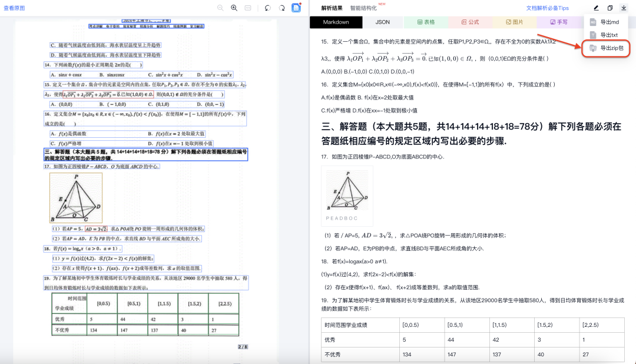Zoom in on the document preview
Viewport: 636px width, 364px height.
234,8
